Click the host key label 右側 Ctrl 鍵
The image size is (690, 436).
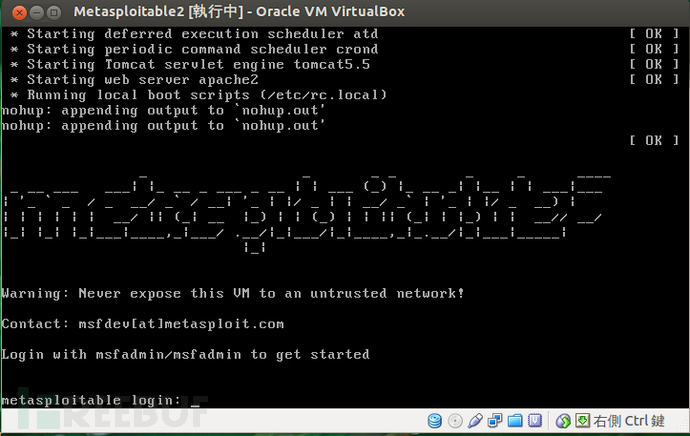click(x=629, y=421)
